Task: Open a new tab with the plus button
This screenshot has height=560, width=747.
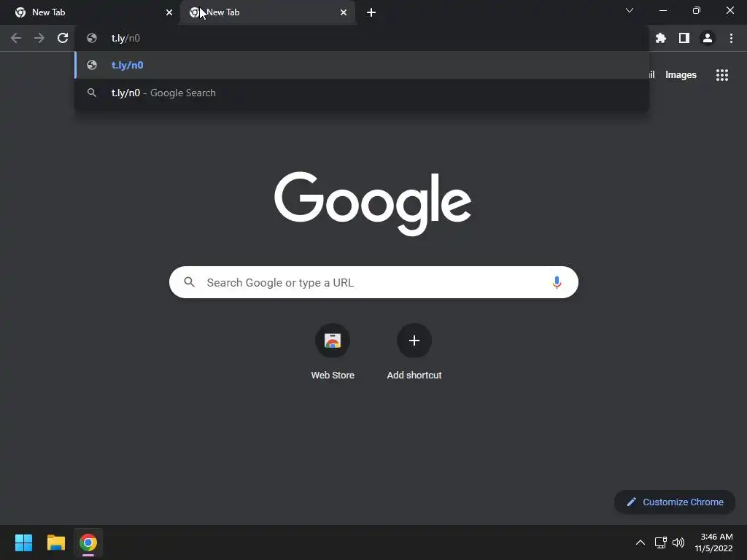Action: click(x=371, y=12)
